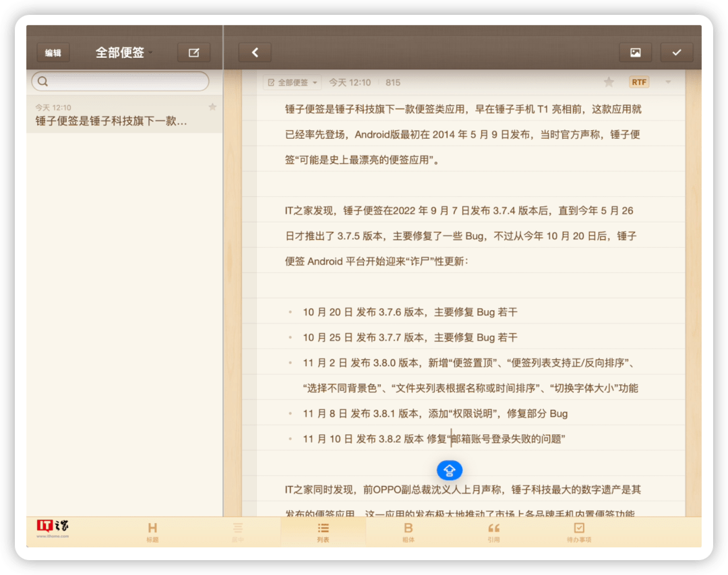The image size is (728, 575).
Task: Open the 全部便签 title dropdown in sidebar
Action: pos(124,53)
